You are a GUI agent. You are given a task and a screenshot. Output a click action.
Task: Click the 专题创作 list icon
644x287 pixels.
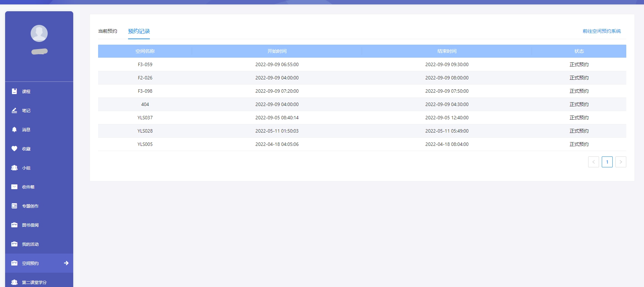coord(14,206)
